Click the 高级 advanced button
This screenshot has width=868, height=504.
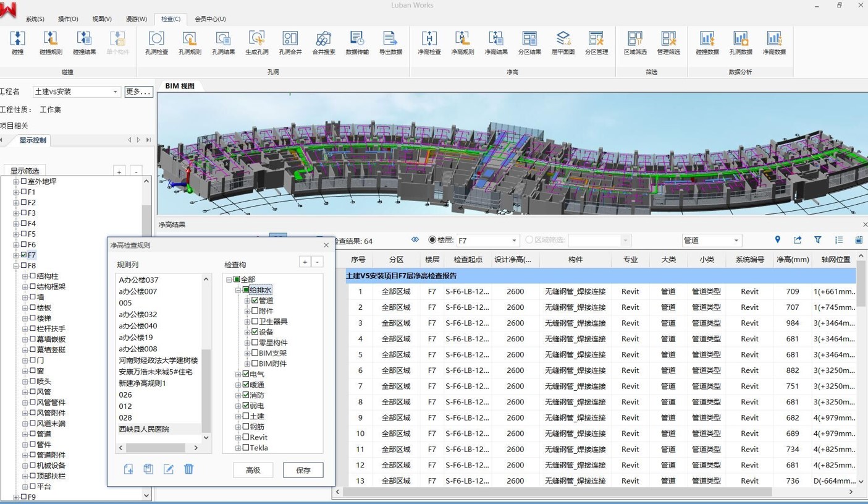point(253,470)
